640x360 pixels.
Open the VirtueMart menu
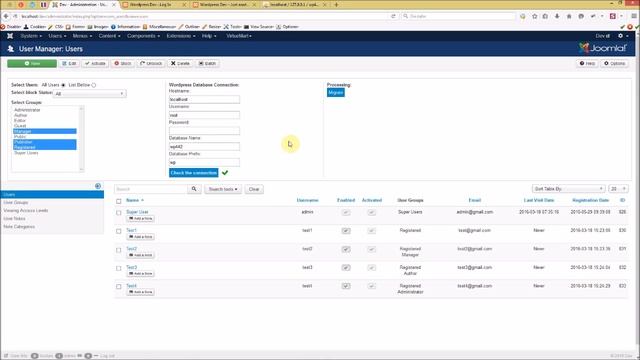(x=239, y=36)
